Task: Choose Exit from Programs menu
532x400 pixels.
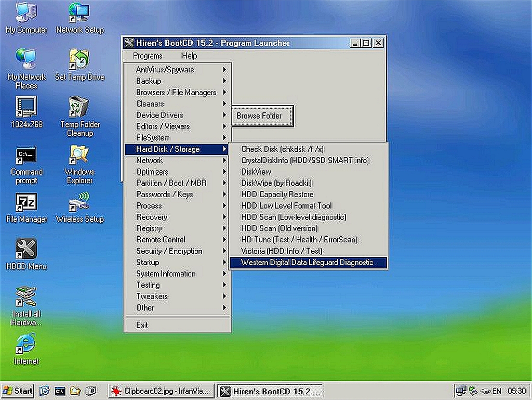Action: tap(178, 325)
